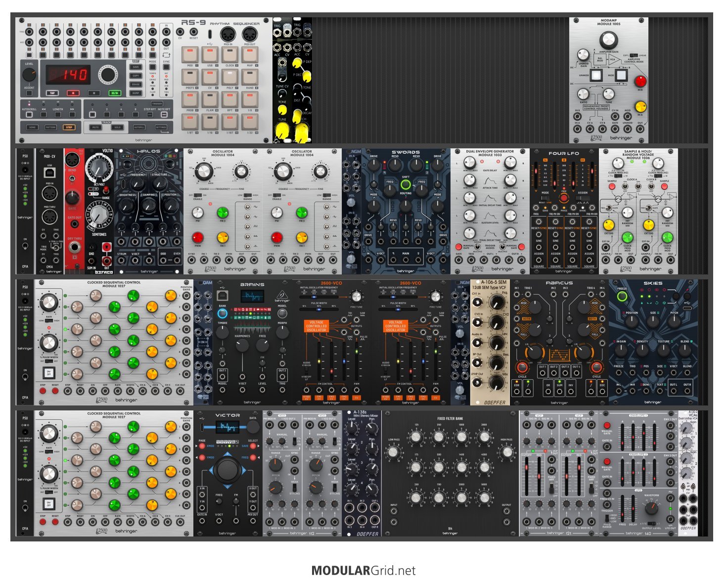
Task: Click the green FREEZE button on Skies
Action: tap(622, 297)
